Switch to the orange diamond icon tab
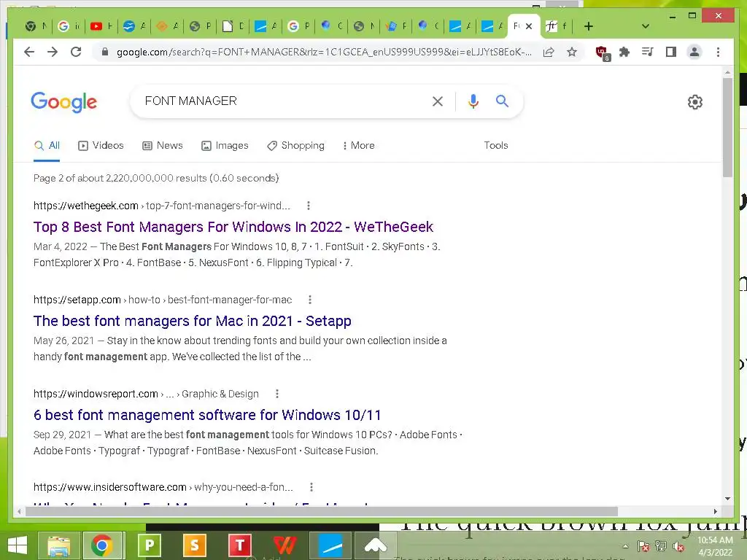747x560 pixels. [167, 26]
